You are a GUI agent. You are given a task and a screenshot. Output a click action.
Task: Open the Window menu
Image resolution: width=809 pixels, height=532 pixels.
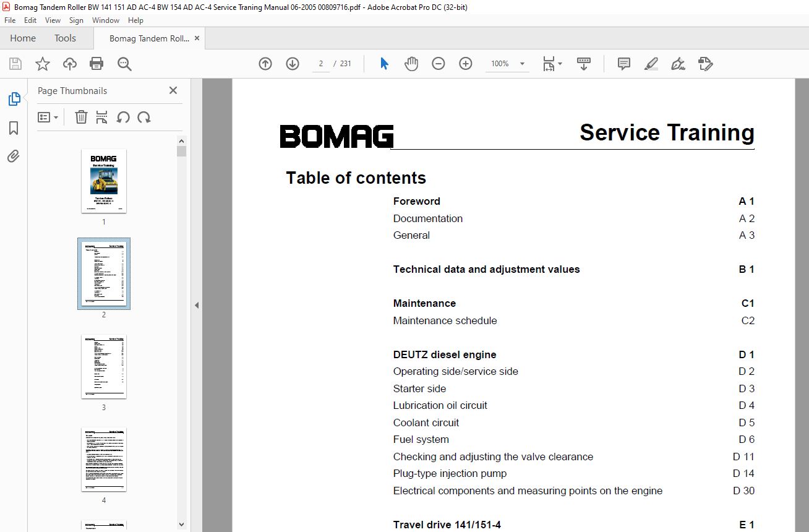106,20
